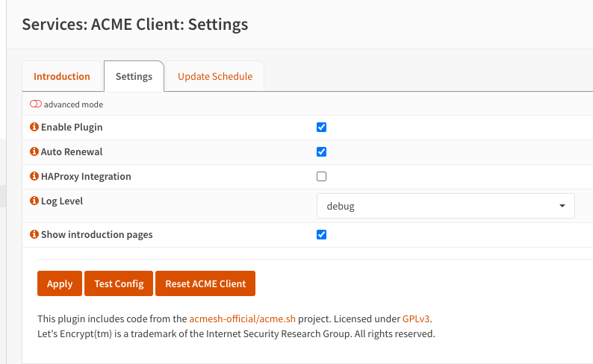Viewport: 593px width, 364px height.
Task: Uncheck the Auto Renewal checkbox
Action: pos(321,152)
